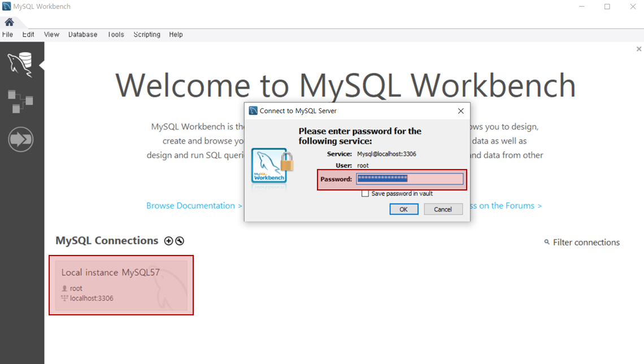This screenshot has width=644, height=364.
Task: Click the Cancel button in the dialog
Action: [x=443, y=209]
